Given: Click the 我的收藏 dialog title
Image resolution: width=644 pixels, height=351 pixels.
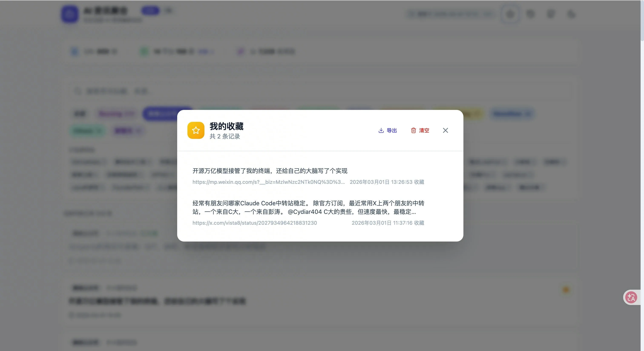Looking at the screenshot, I should click(x=226, y=126).
